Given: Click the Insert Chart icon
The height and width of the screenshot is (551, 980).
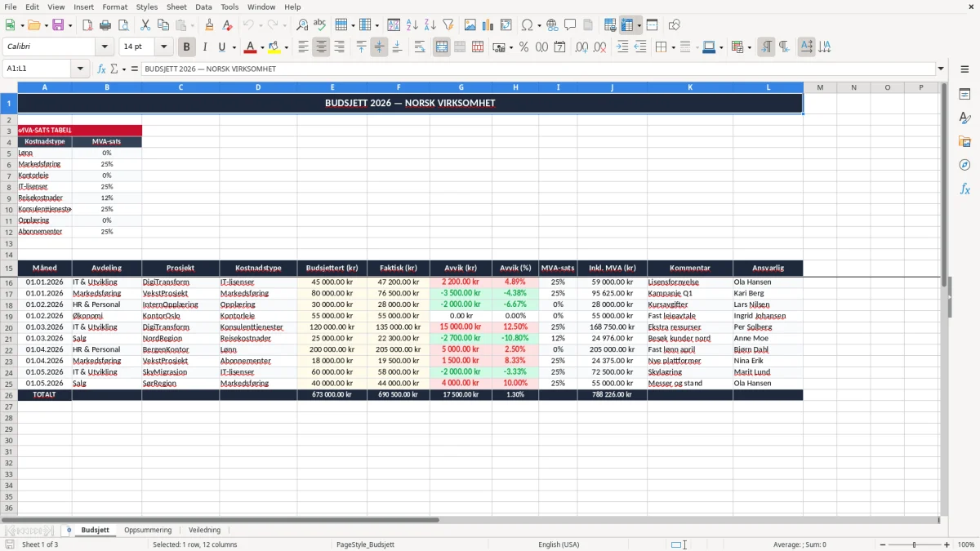Looking at the screenshot, I should coord(488,25).
